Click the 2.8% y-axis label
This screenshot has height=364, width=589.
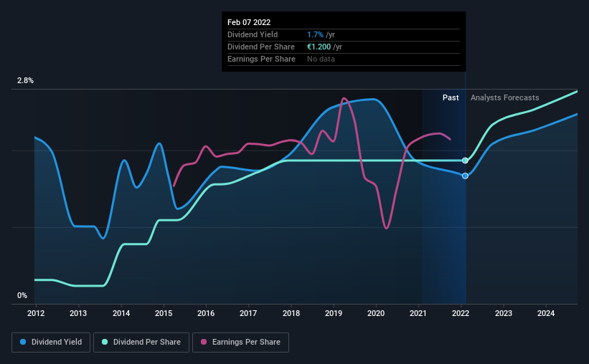[25, 81]
